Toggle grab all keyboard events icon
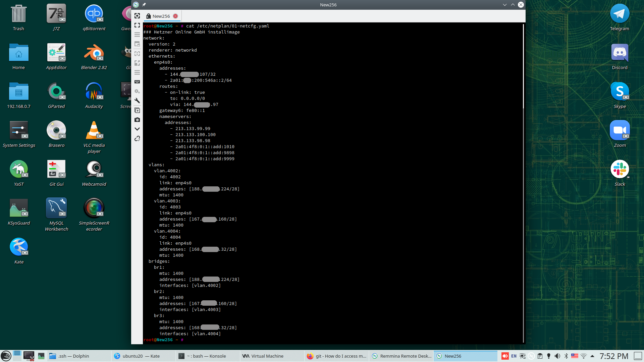 tap(137, 82)
